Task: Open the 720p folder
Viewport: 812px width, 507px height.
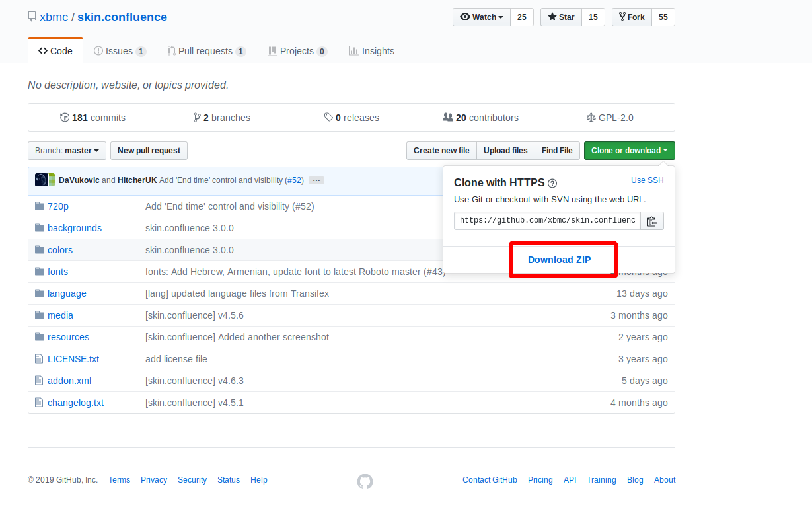Action: tap(58, 206)
